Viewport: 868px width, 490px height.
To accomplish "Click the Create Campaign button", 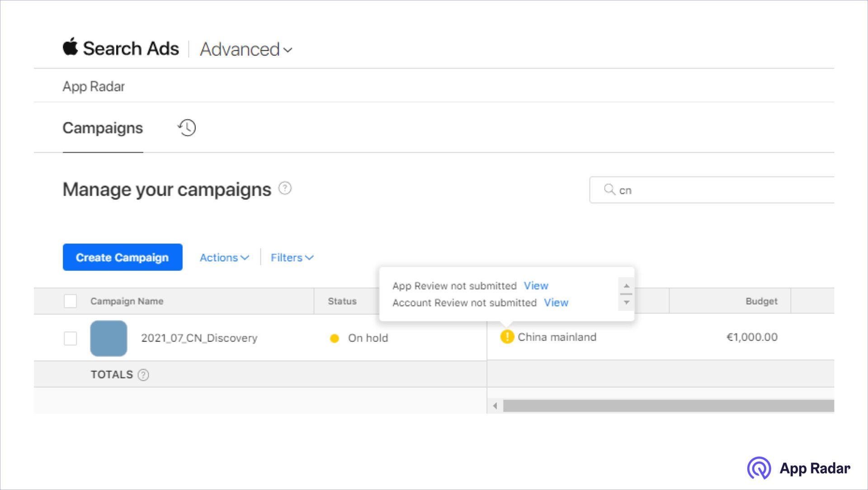I will (123, 257).
